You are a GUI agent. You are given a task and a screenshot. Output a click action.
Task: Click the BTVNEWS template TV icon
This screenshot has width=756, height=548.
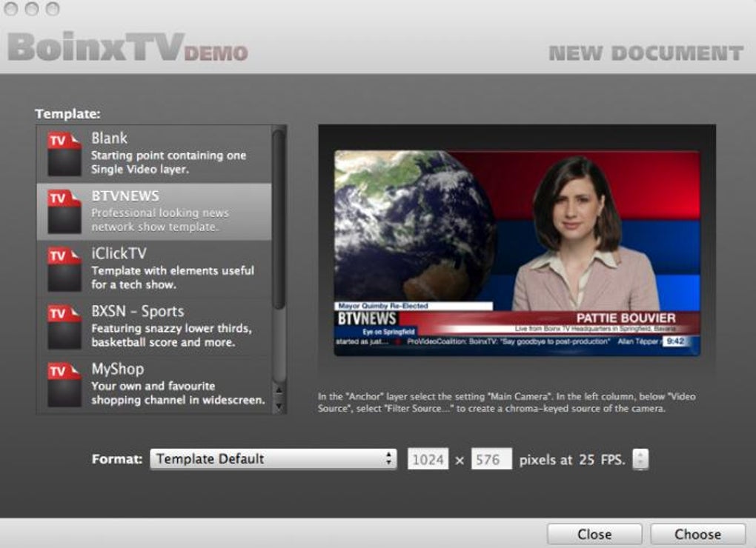[64, 212]
